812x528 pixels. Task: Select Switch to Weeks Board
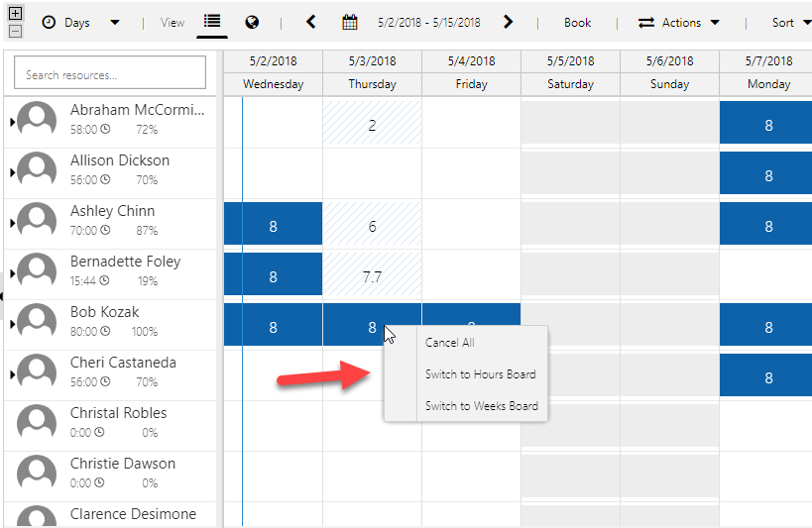481,406
